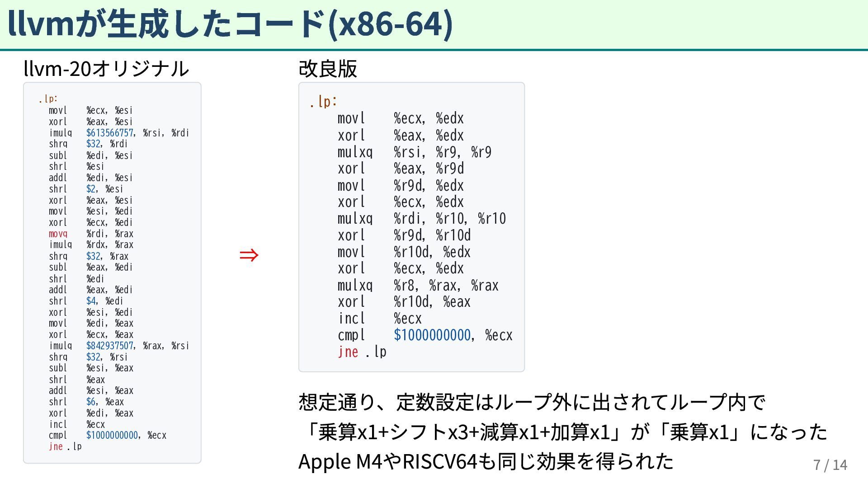Click "xorl %r10d, %eax" in improved code

coord(404,302)
